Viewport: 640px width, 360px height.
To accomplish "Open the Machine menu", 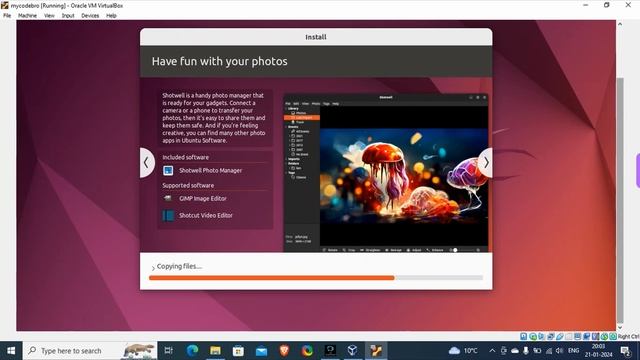I will click(x=27, y=16).
